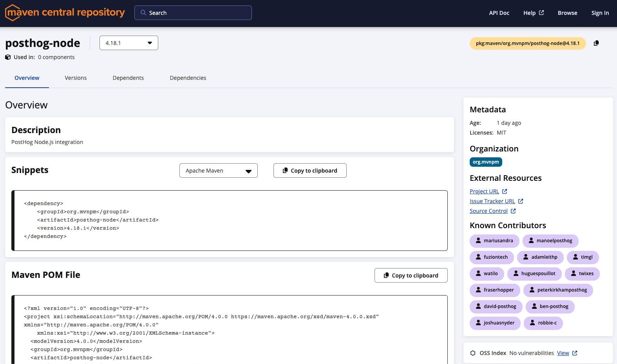Image resolution: width=617 pixels, height=364 pixels.
Task: Open the 4.18.1 version dropdown
Action: click(129, 43)
